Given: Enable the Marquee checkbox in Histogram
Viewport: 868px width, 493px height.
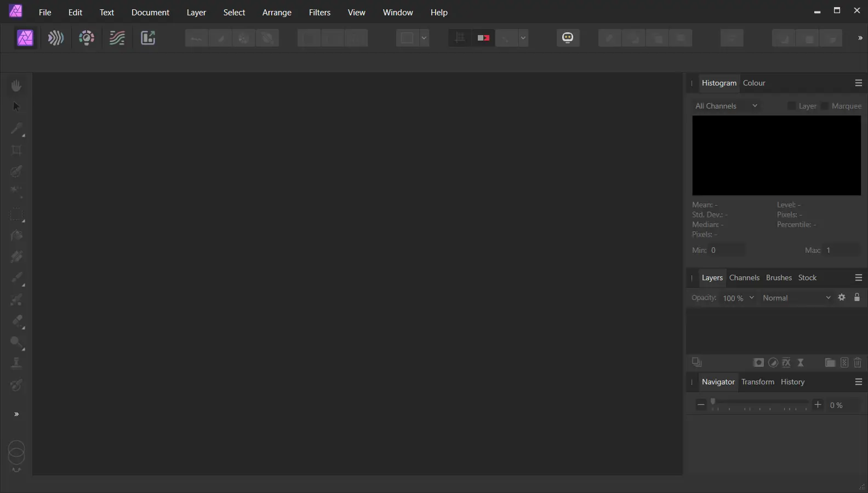Looking at the screenshot, I should [x=825, y=106].
